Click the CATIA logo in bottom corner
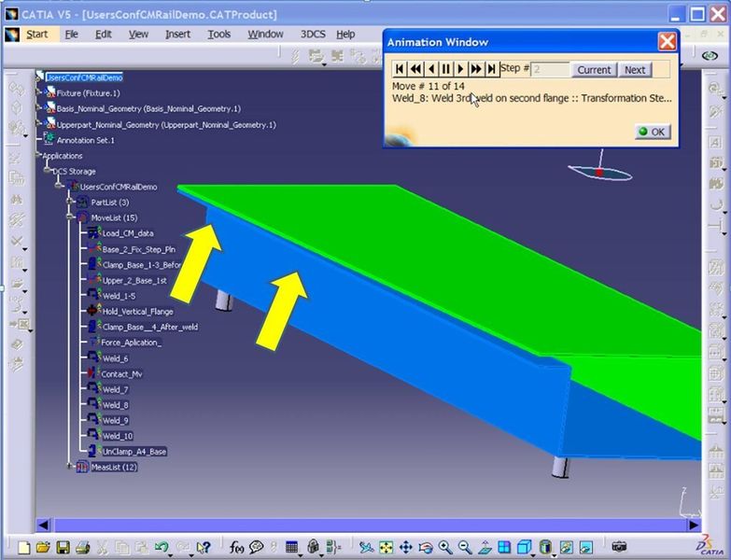Screen dimensions: 731x560 tap(711, 546)
